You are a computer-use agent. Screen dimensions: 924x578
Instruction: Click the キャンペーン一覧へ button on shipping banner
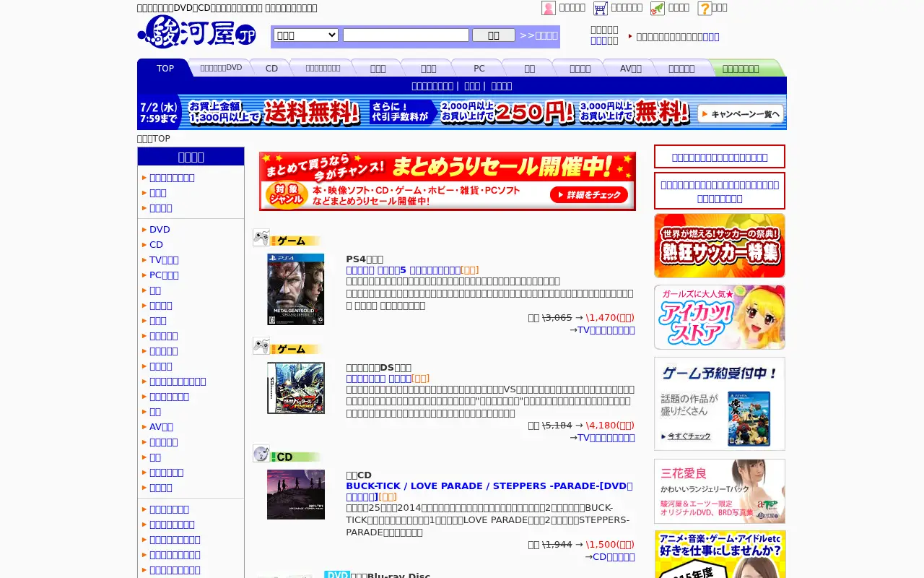point(741,113)
